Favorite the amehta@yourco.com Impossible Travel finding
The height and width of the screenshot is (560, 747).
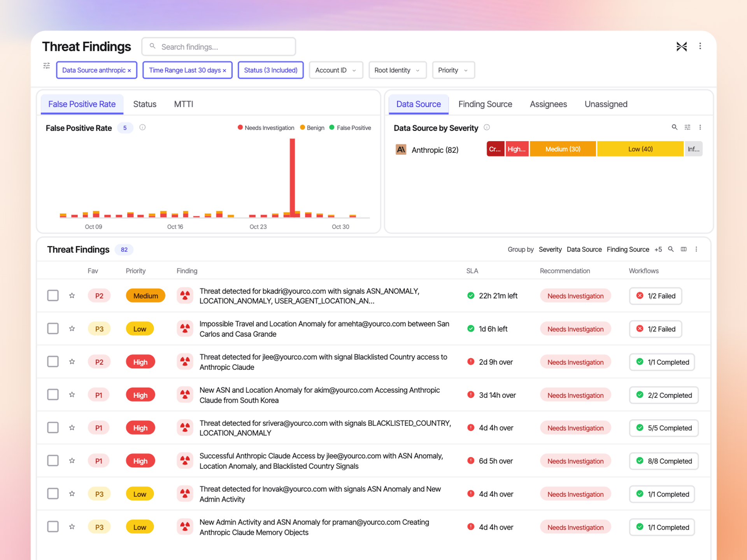pyautogui.click(x=72, y=329)
